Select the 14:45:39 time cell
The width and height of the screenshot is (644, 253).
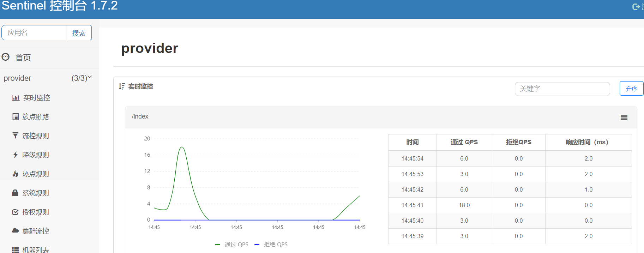tap(413, 236)
